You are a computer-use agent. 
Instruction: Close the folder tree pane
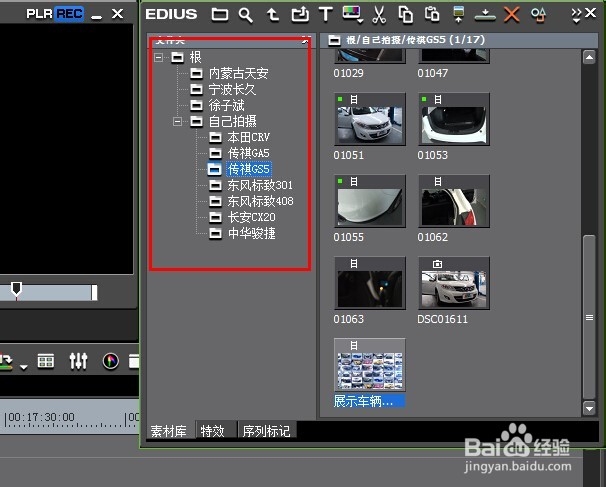coord(306,39)
